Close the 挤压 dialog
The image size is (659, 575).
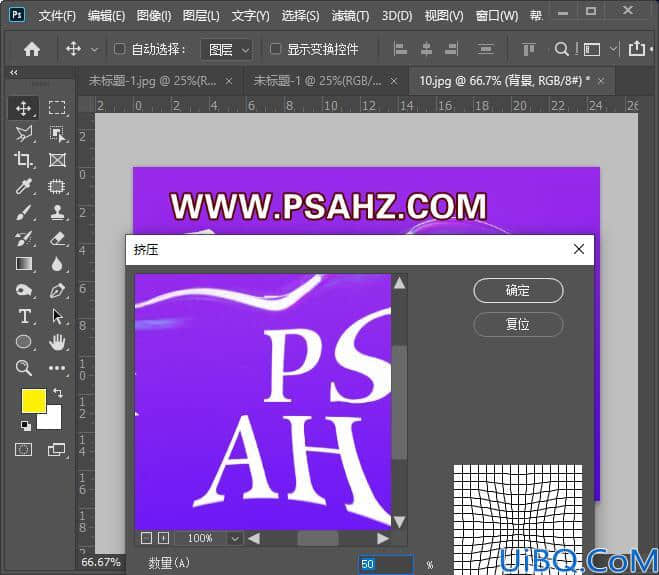(579, 249)
